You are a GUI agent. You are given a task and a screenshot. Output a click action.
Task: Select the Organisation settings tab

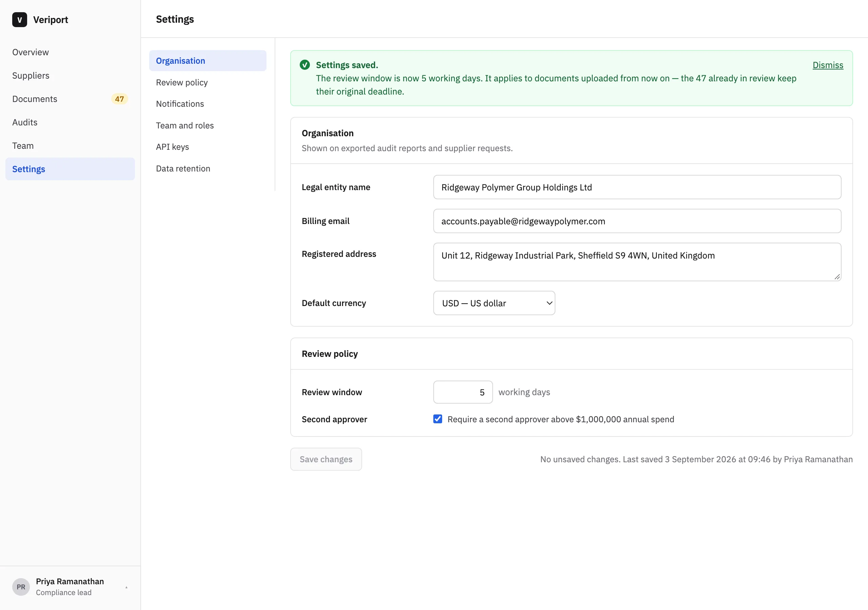208,61
